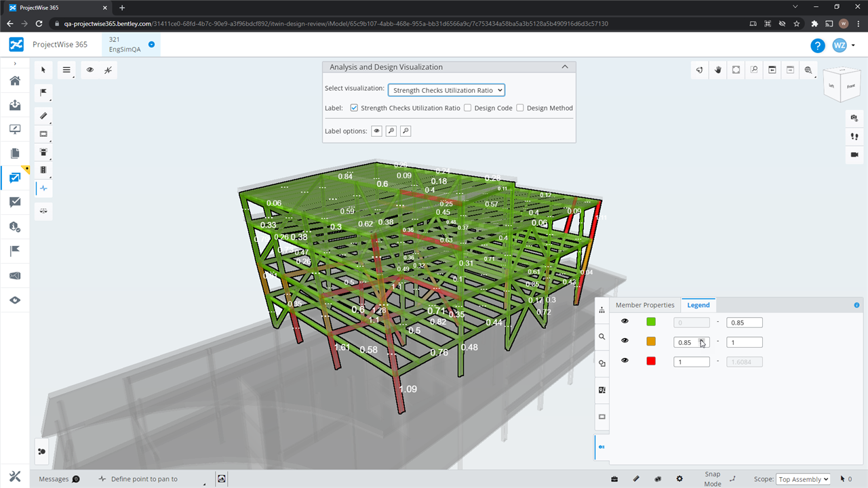
Task: Collapse the Analysis and Design Visualization panel
Action: tap(565, 67)
